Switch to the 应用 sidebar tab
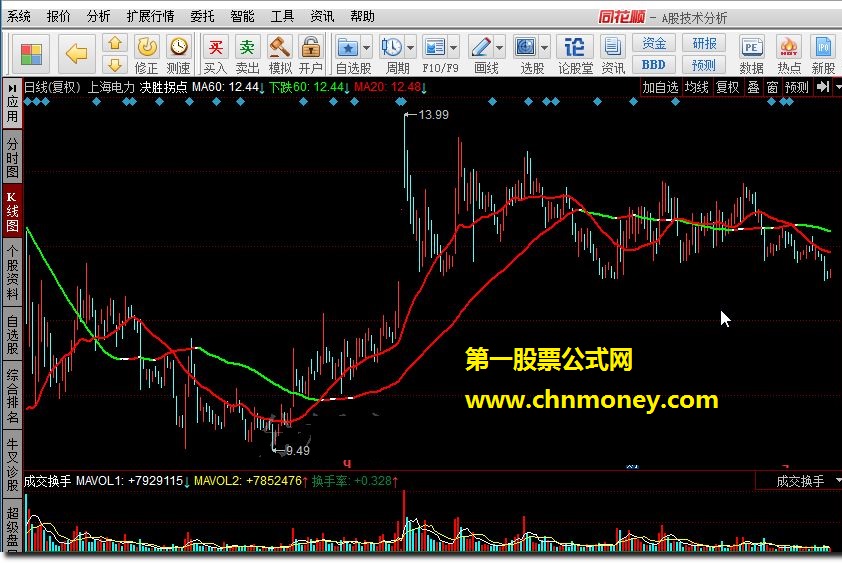 tap(12, 103)
